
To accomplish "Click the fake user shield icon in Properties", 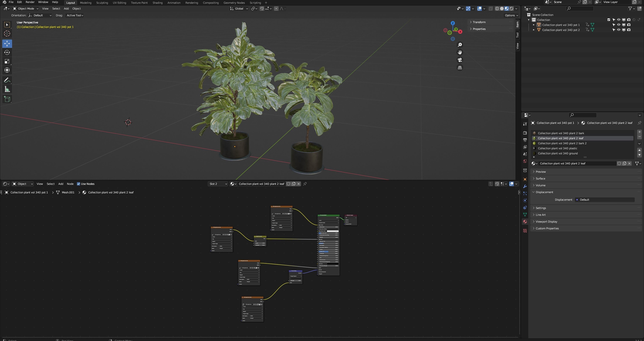I will (619, 163).
